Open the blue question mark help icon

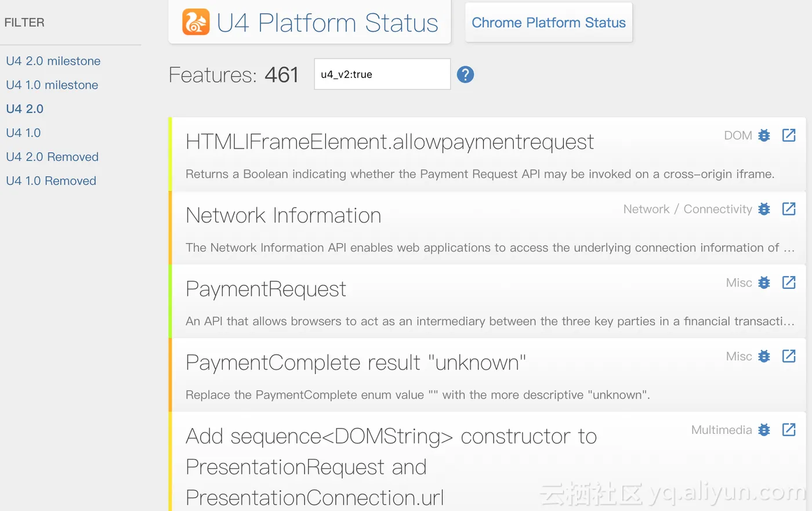click(465, 74)
